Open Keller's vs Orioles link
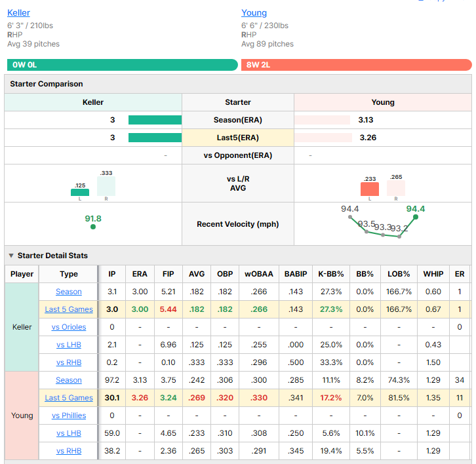 (x=69, y=327)
